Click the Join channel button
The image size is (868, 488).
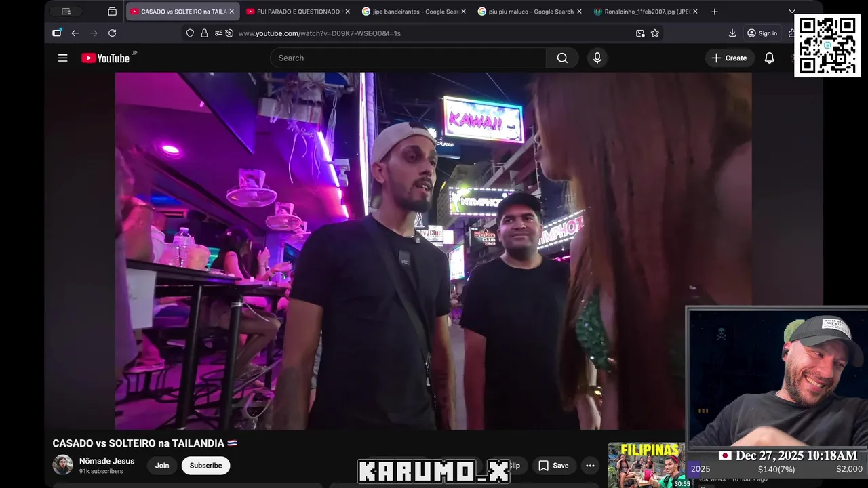coord(162,466)
